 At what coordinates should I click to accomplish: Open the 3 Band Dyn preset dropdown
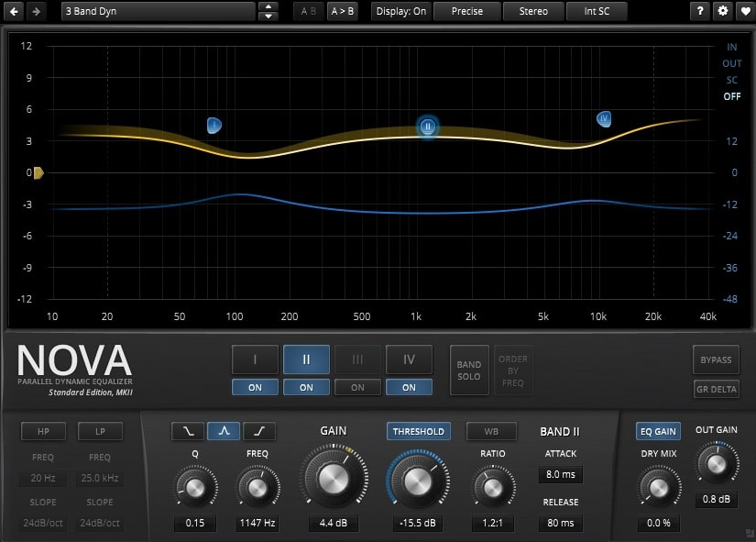click(158, 11)
